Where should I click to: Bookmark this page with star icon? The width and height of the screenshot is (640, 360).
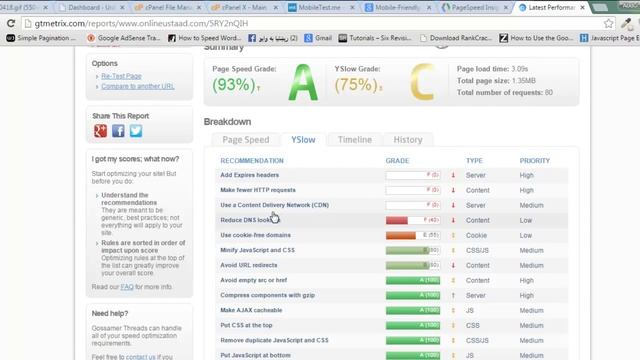(x=608, y=23)
